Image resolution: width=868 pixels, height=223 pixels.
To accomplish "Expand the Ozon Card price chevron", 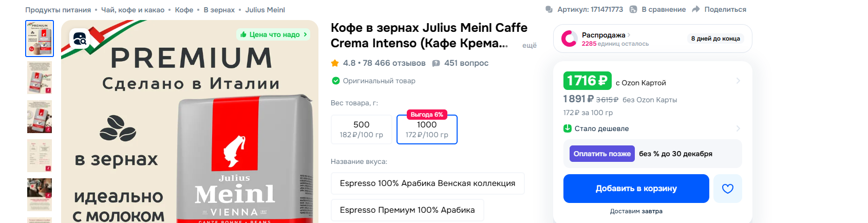I will click(x=738, y=81).
